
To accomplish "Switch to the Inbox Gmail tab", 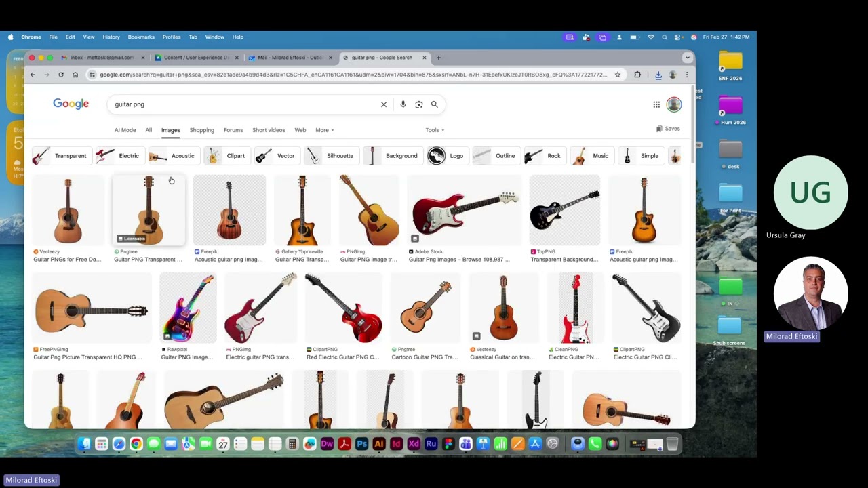I will [x=102, y=58].
